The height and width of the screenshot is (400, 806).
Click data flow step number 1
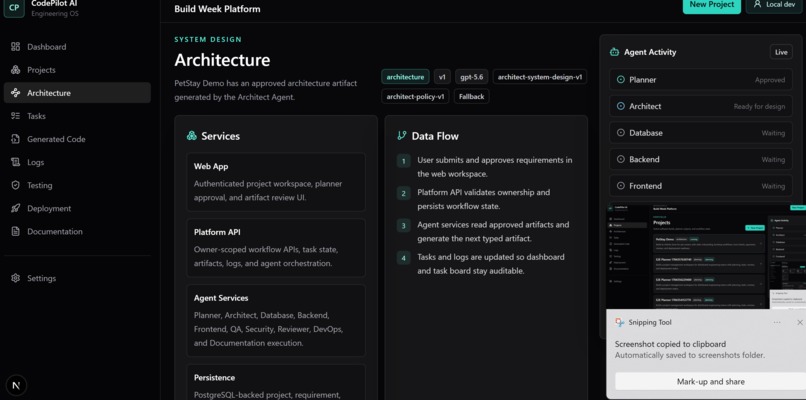404,161
